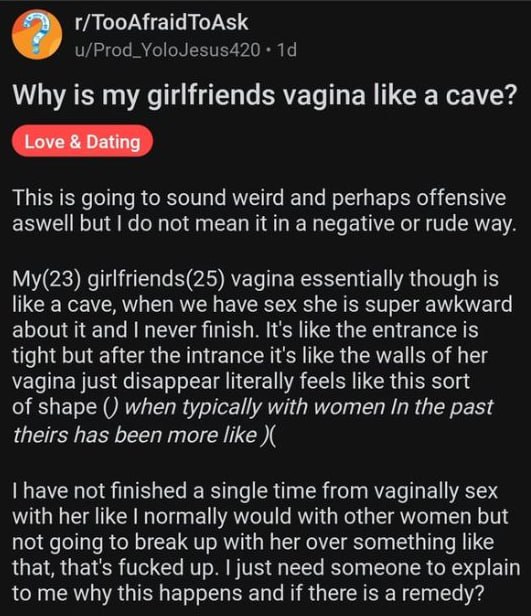This screenshot has height=616, width=531.
Task: Open the question mark subreddit avatar
Action: (x=37, y=35)
